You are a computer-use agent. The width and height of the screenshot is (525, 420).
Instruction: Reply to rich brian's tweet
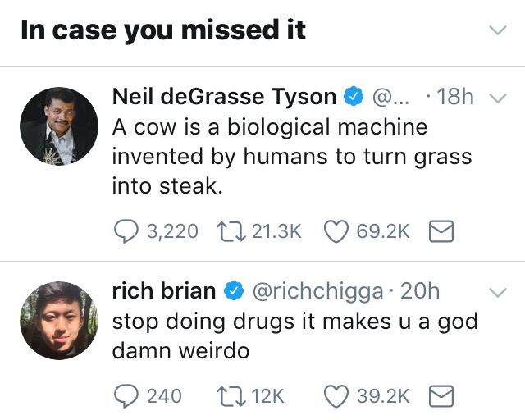pyautogui.click(x=127, y=395)
